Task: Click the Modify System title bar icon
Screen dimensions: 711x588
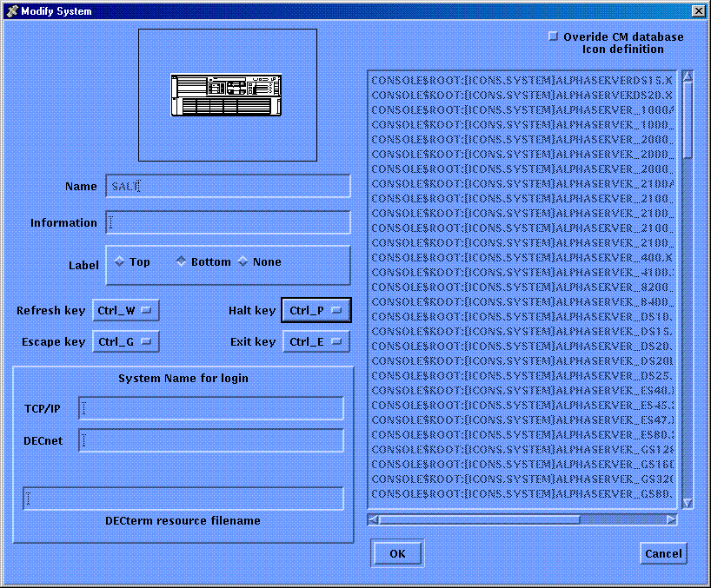Action: click(12, 11)
